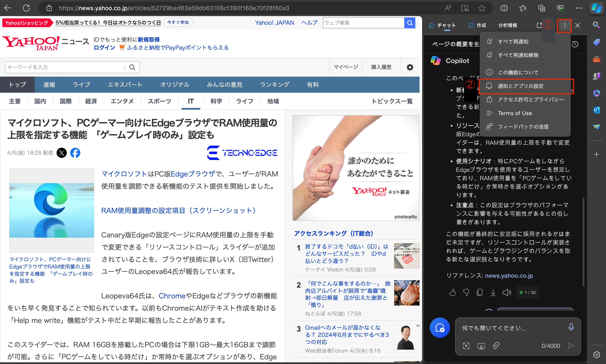The image size is (606, 364).
Task: Use the microphone in Copilot input
Action: (x=571, y=327)
